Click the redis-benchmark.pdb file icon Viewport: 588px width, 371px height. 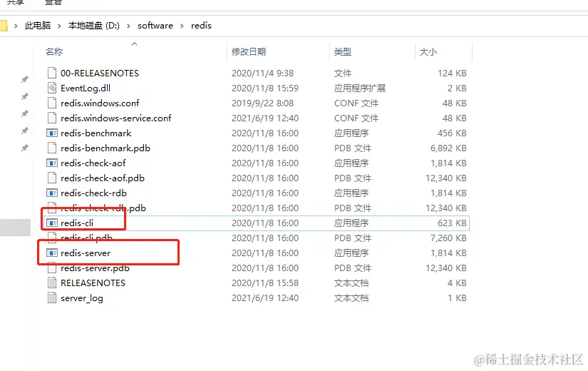coord(52,148)
